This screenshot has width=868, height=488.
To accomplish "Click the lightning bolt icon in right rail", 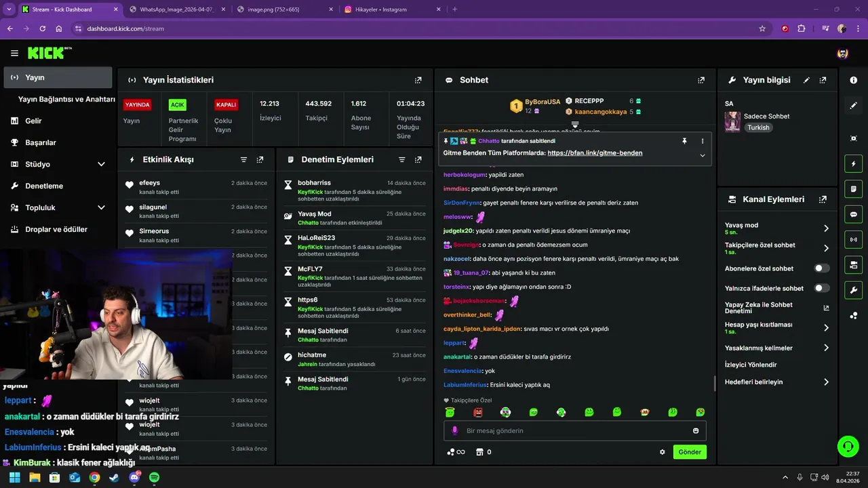I will tap(853, 163).
